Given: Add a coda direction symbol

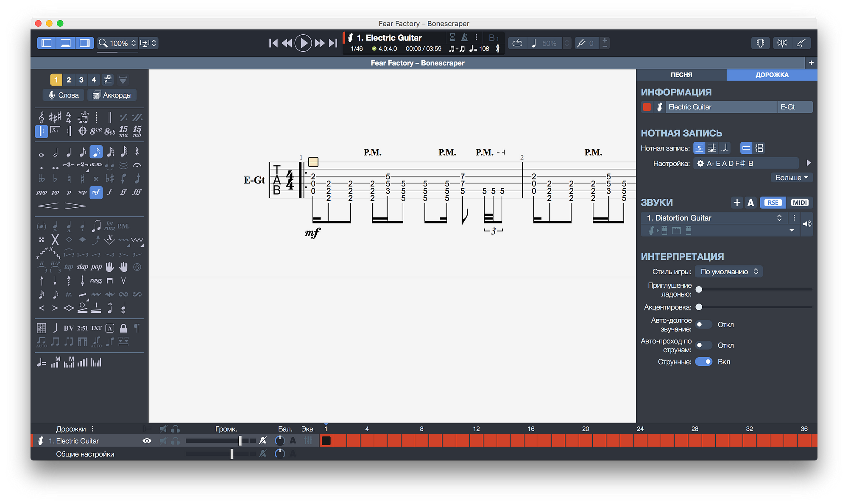Looking at the screenshot, I should pos(83,131).
